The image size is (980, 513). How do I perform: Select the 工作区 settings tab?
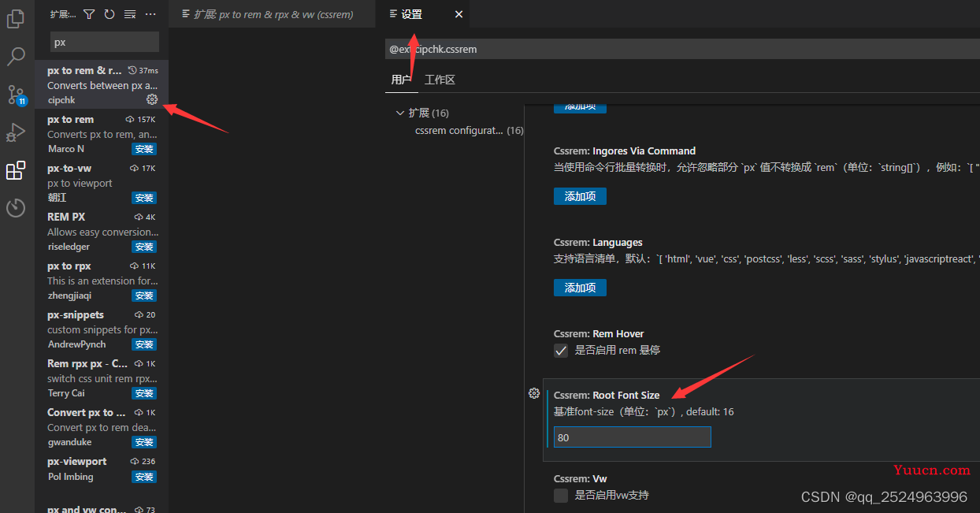[x=440, y=80]
